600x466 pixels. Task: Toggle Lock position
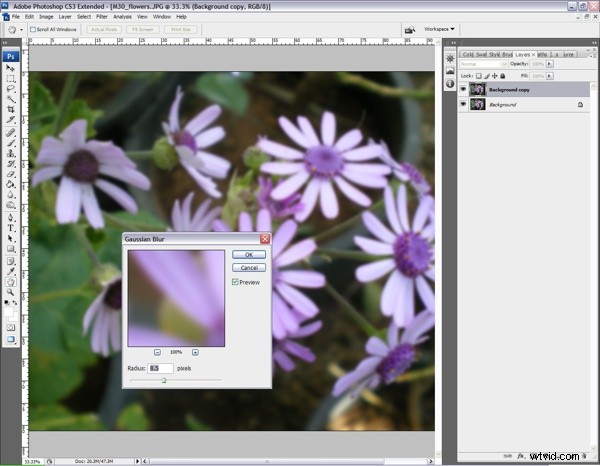point(494,76)
